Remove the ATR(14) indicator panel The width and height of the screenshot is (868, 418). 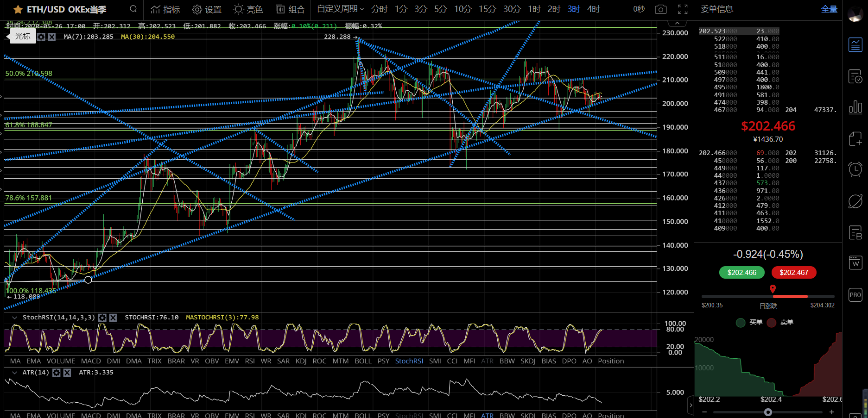pyautogui.click(x=67, y=373)
